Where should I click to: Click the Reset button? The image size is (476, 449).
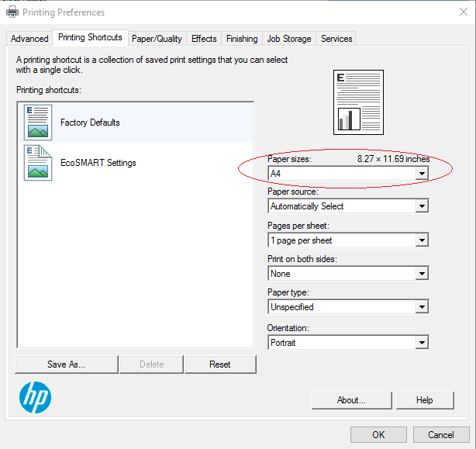[220, 364]
